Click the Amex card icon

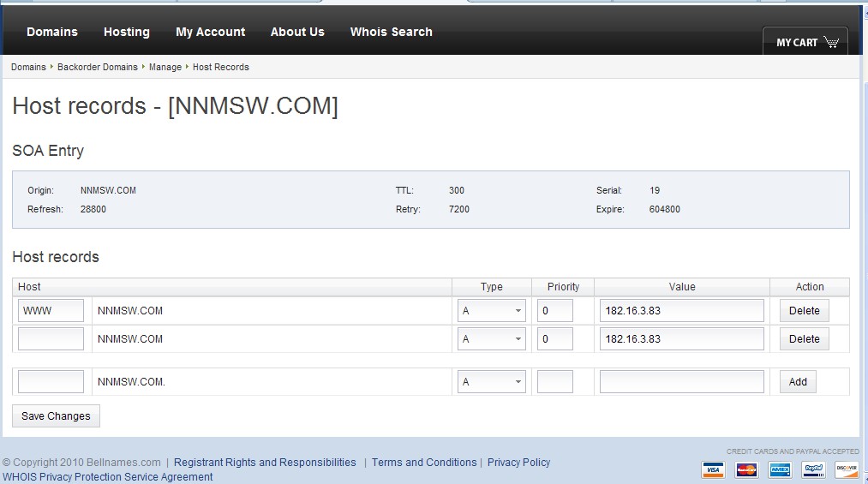pos(780,469)
